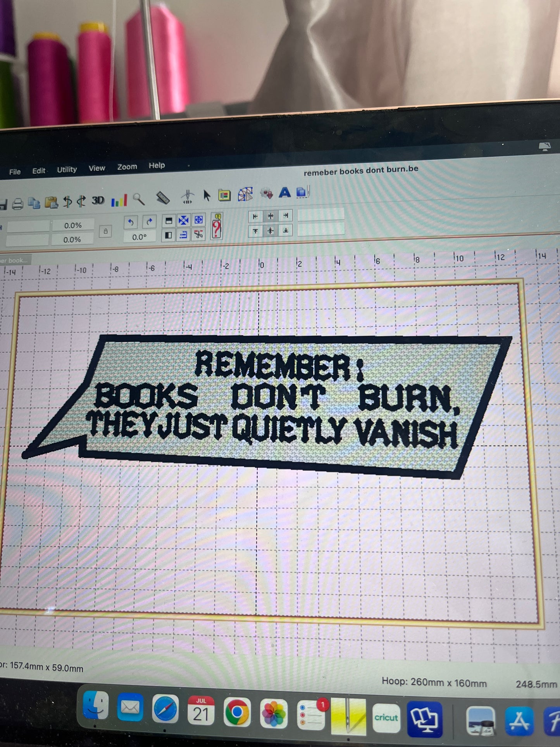Open the Zoom menu

pos(127,167)
